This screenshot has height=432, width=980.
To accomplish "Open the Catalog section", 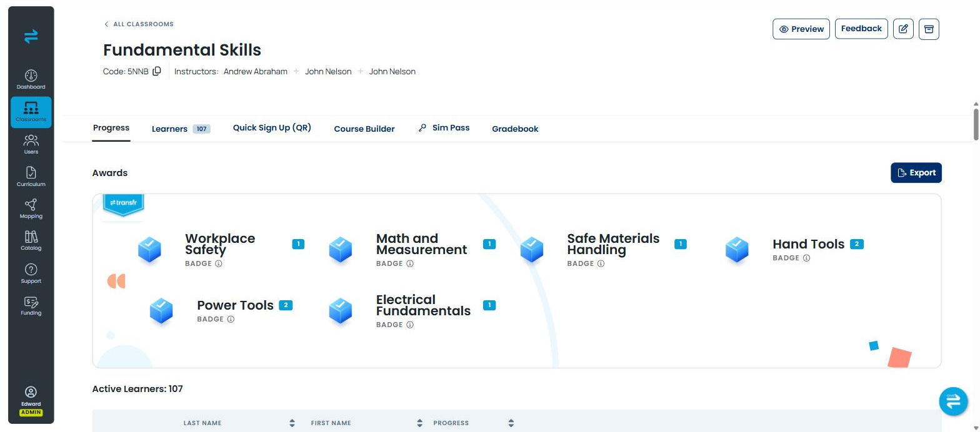I will (x=31, y=240).
